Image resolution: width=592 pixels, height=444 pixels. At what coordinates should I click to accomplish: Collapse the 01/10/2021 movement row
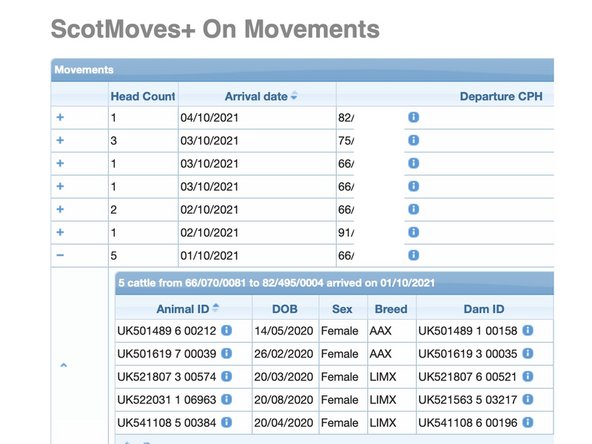coord(60,255)
